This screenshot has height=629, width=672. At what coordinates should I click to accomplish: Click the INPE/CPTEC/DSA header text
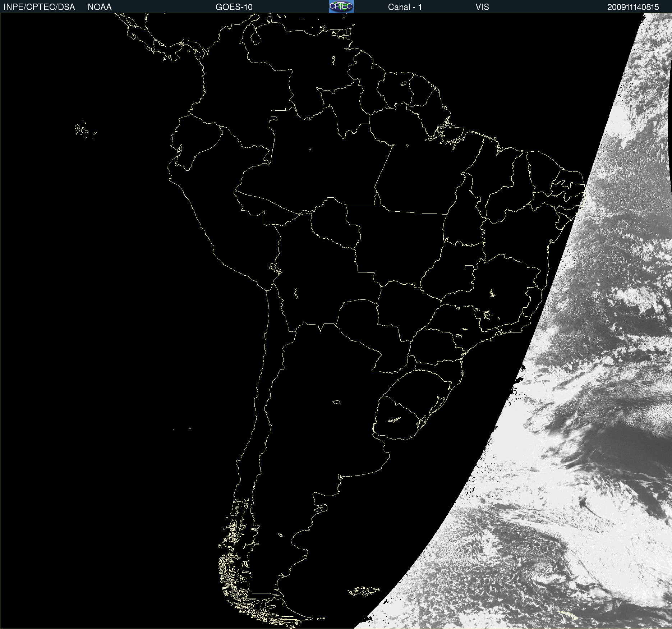tap(39, 7)
